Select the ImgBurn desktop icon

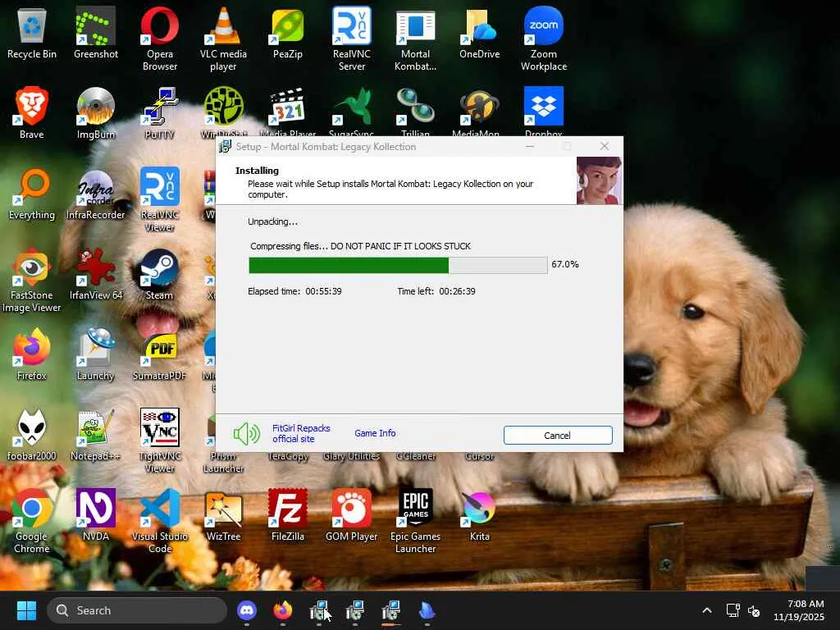(x=95, y=113)
